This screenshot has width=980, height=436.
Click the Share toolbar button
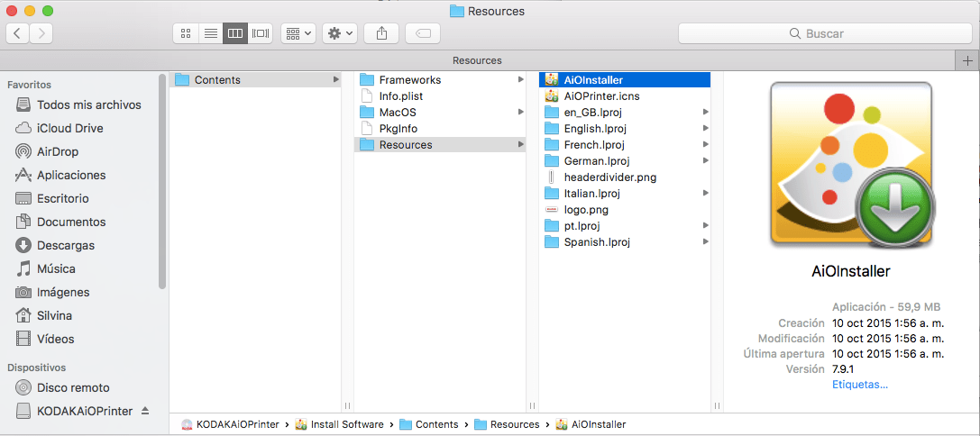pyautogui.click(x=382, y=33)
